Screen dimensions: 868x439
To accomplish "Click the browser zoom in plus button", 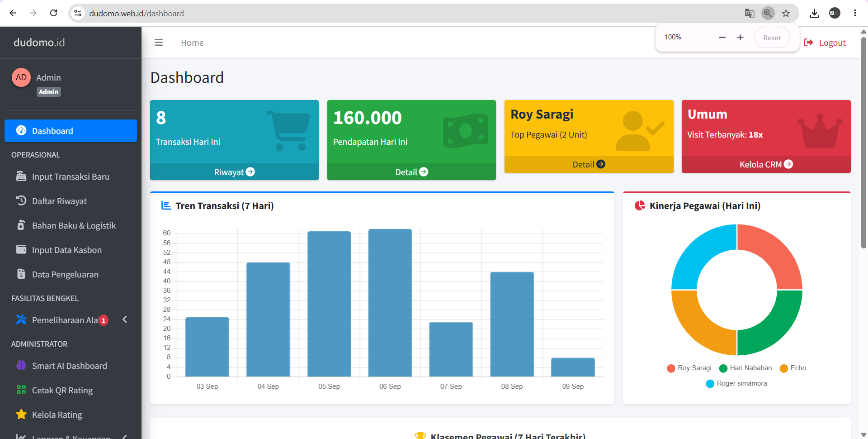I will click(740, 37).
